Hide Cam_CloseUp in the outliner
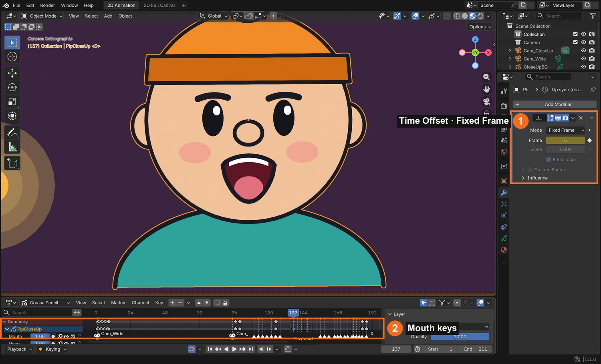 [x=583, y=50]
